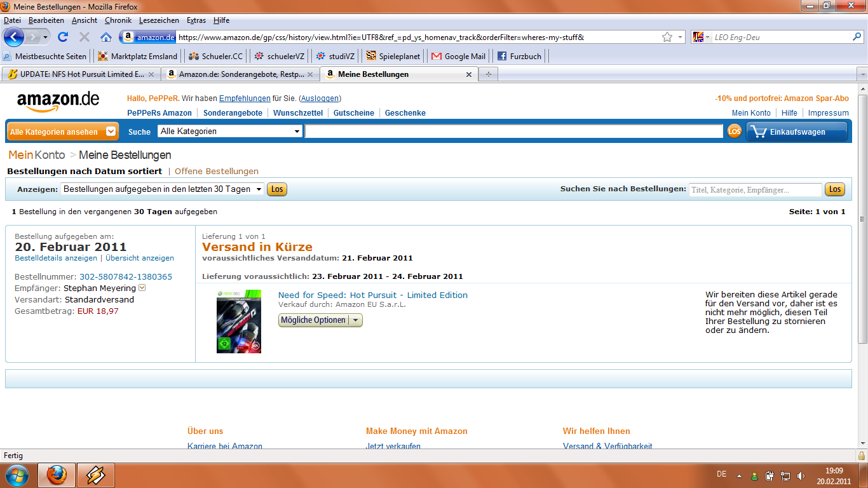The width and height of the screenshot is (868, 488).
Task: Click the orange search magnifier Los icon
Action: 735,132
